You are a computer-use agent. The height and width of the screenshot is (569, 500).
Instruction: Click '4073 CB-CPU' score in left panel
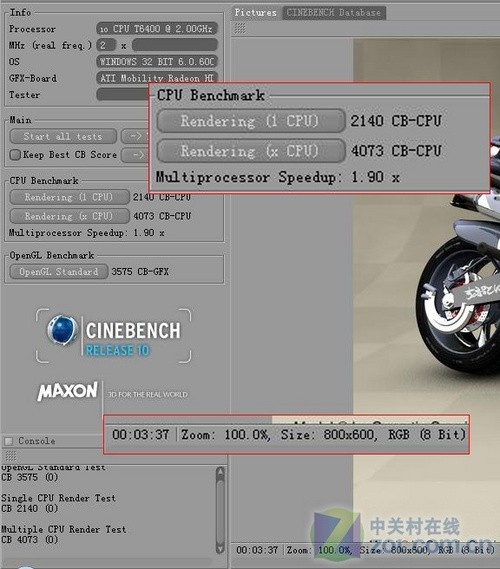pos(162,216)
